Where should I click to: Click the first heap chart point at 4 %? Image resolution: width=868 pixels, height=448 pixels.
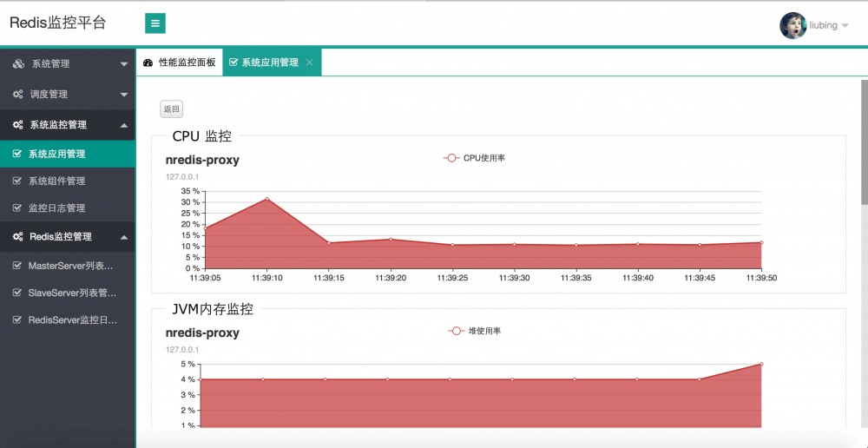pos(201,379)
